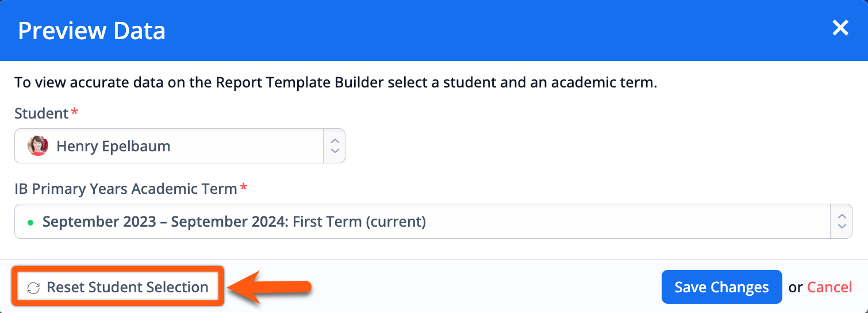Open the Student dropdown arrows
The height and width of the screenshot is (313, 868).
pos(335,146)
